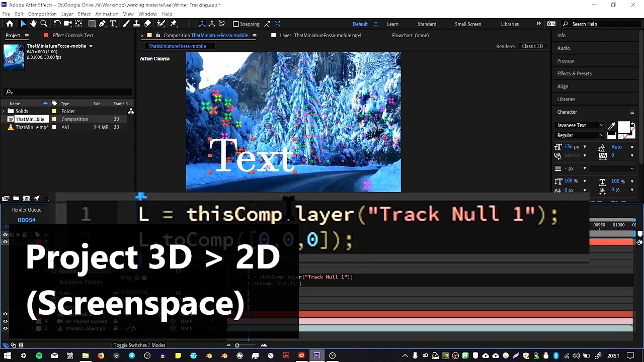Select the Brush tool
Image resolution: width=644 pixels, height=362 pixels.
(x=126, y=24)
